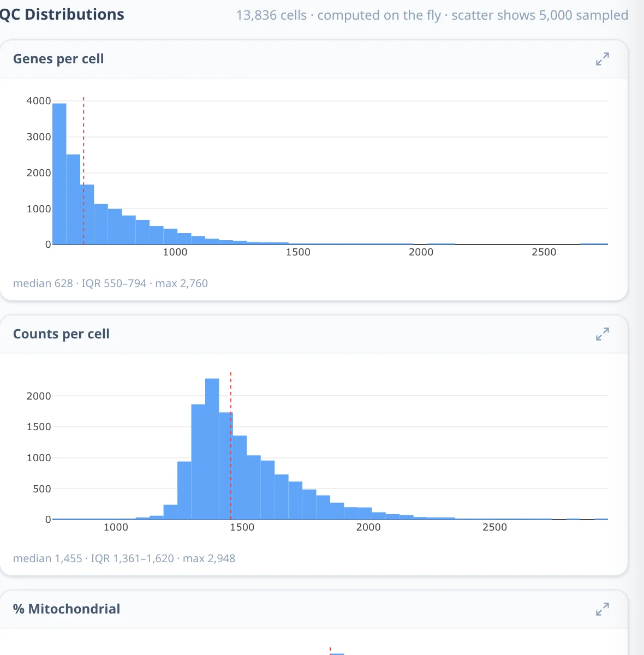
Task: Expand the % Mitochondrial chart
Action: [603, 609]
